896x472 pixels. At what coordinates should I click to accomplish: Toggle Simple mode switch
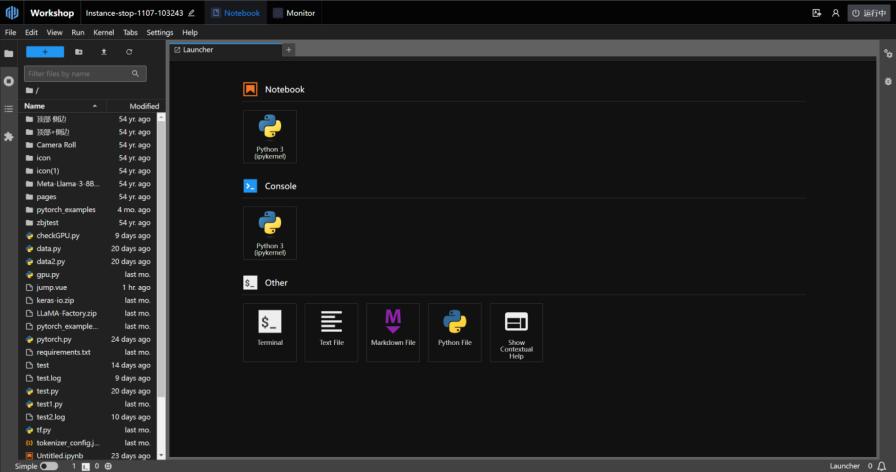[x=49, y=466]
